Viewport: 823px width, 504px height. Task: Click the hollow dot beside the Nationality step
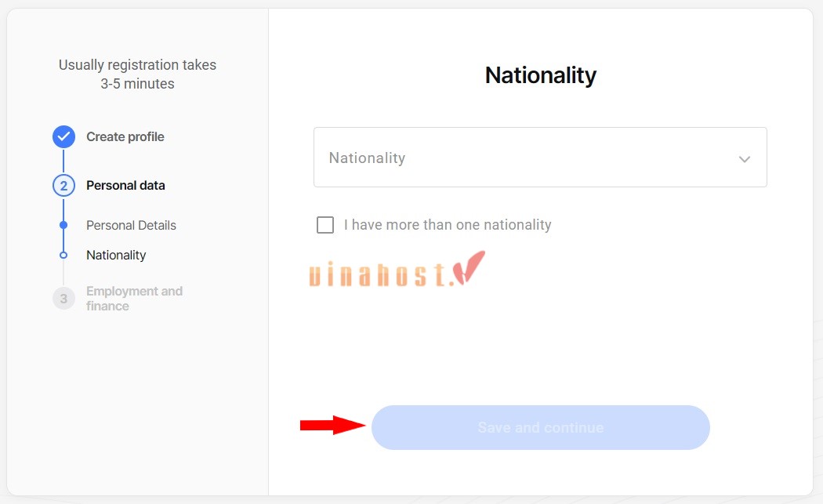63,256
